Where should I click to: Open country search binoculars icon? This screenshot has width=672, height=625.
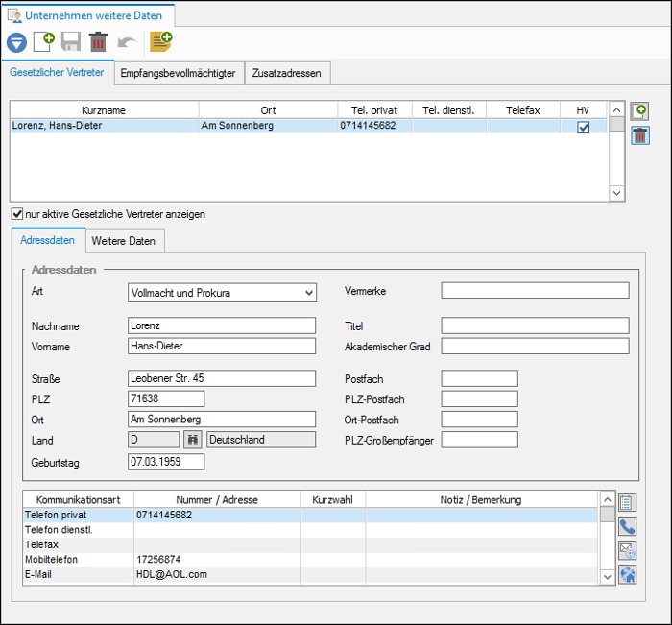click(x=193, y=440)
